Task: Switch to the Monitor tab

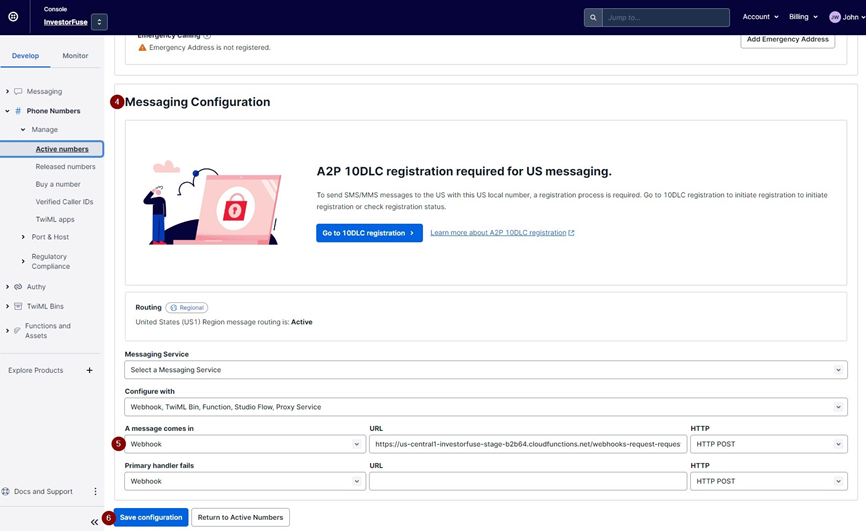Action: click(75, 56)
